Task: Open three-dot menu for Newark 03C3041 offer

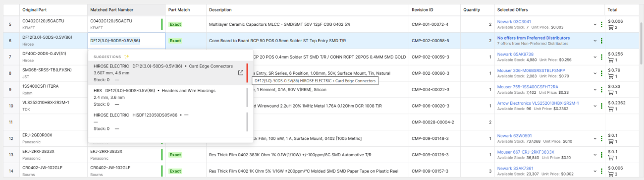Action: pos(601,24)
